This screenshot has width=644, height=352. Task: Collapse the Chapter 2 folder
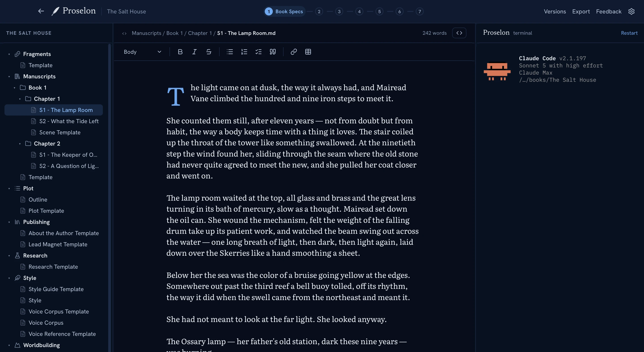[x=20, y=144]
